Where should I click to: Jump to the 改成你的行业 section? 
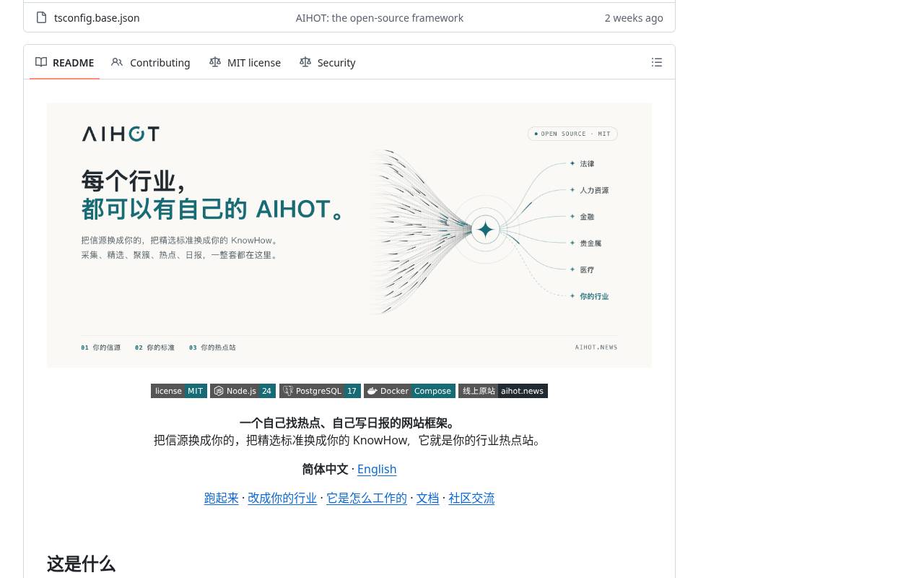282,498
